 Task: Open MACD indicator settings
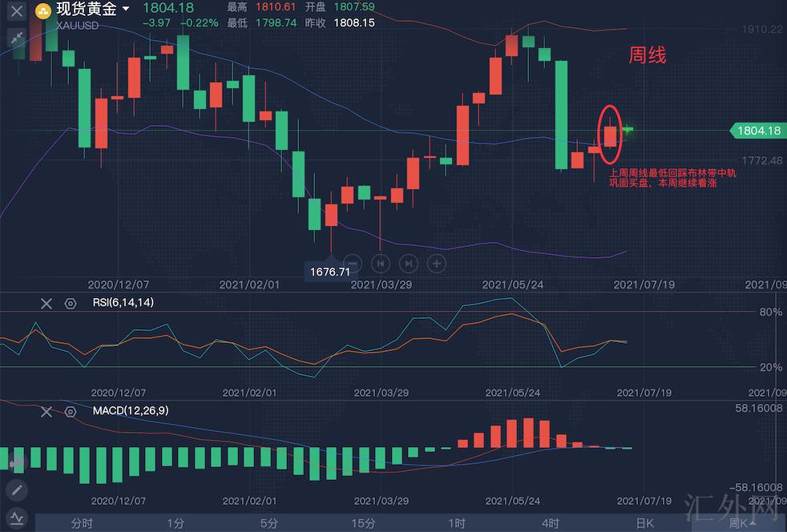[71, 411]
